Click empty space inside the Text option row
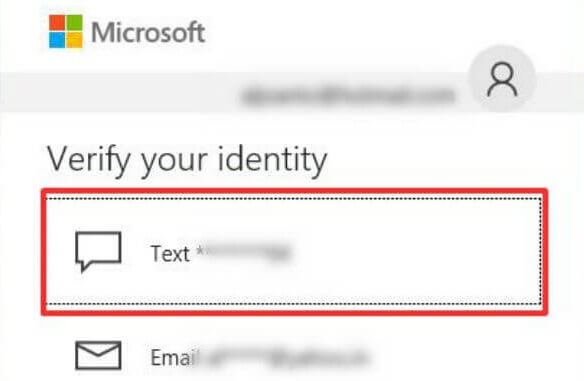Image resolution: width=584 pixels, height=381 pixels. 413,252
